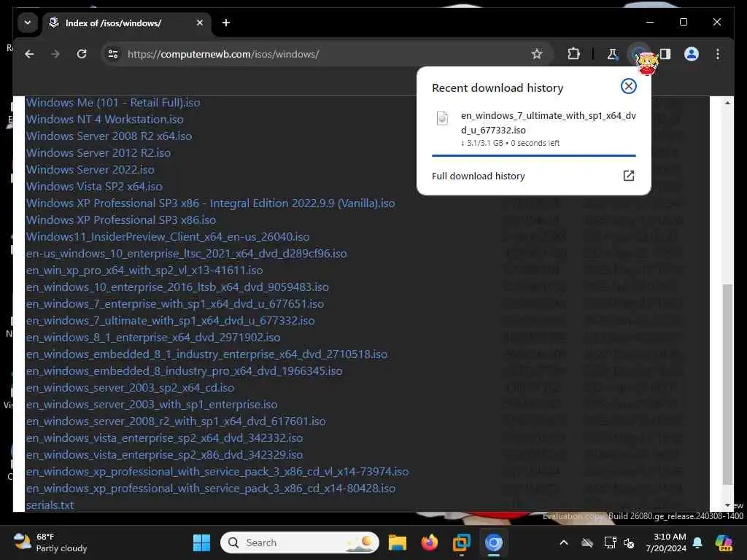Click the taskbar Search box
The image size is (747, 560).
point(300,542)
